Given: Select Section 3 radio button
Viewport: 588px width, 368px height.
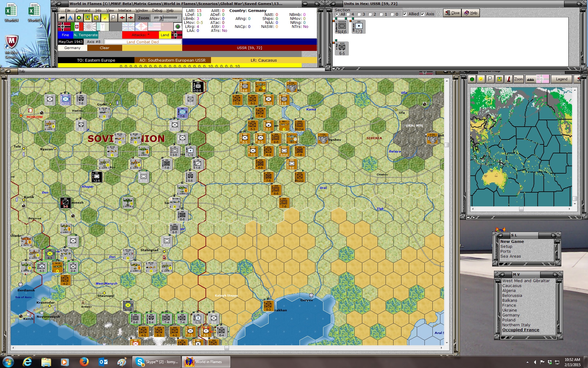Looking at the screenshot, I should pos(359,14).
